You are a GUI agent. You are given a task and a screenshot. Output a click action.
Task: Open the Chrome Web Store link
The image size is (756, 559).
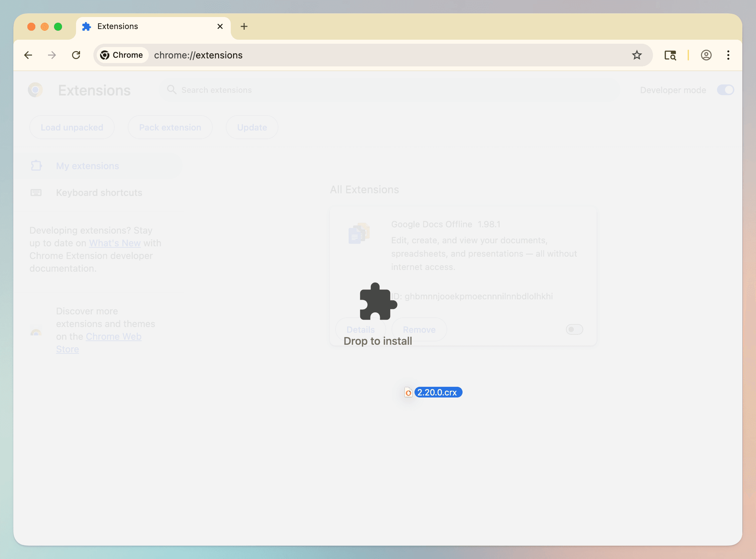pyautogui.click(x=113, y=336)
